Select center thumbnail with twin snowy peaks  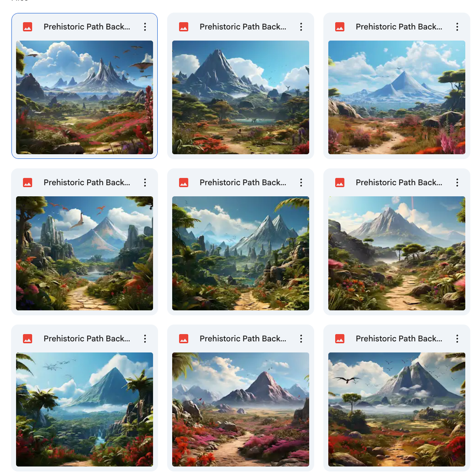point(241,253)
